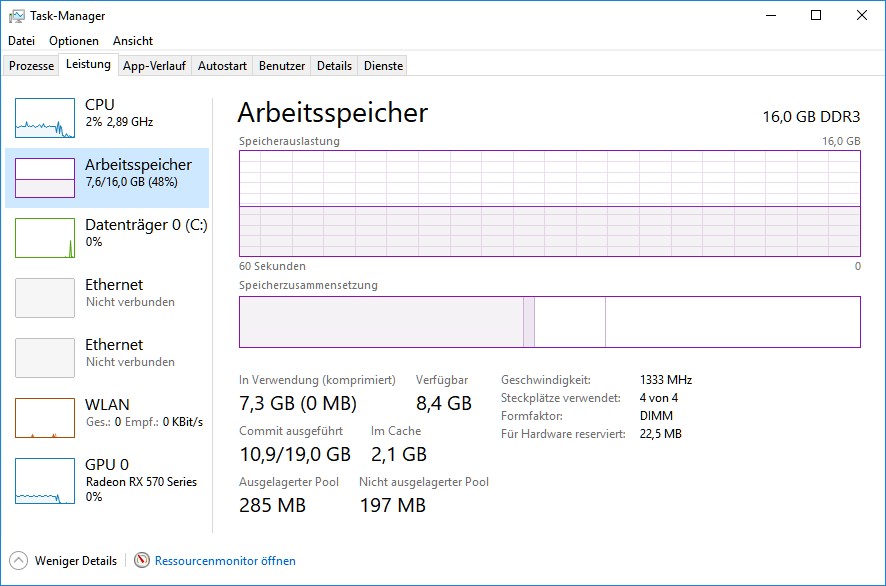Click the Speicherzusammensetzung memory composition bar
The image size is (886, 586).
pos(549,322)
